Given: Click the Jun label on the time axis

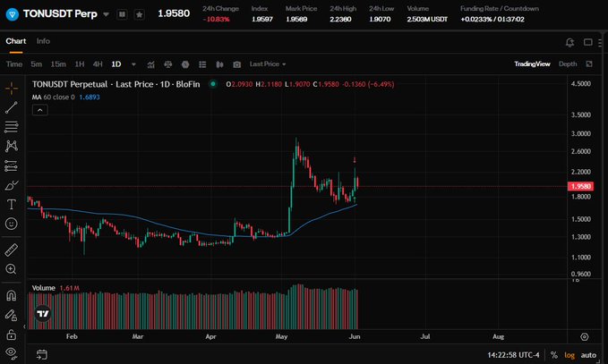Looking at the screenshot, I should pos(355,336).
